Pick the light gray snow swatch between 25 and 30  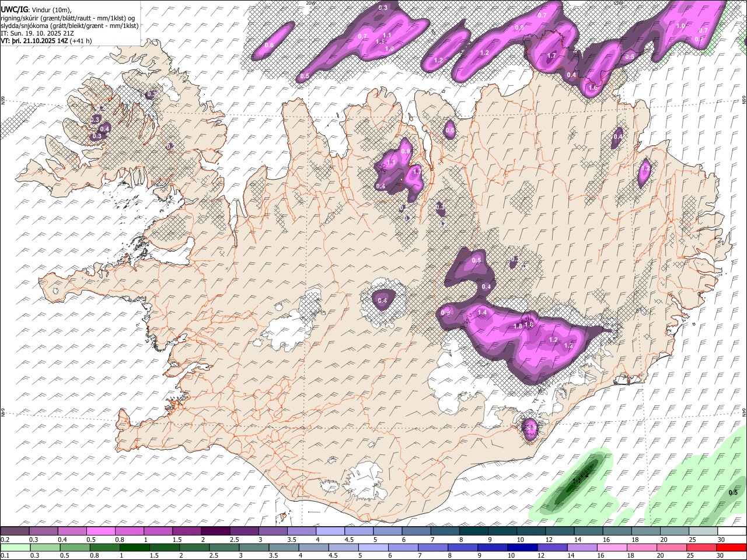703,531
